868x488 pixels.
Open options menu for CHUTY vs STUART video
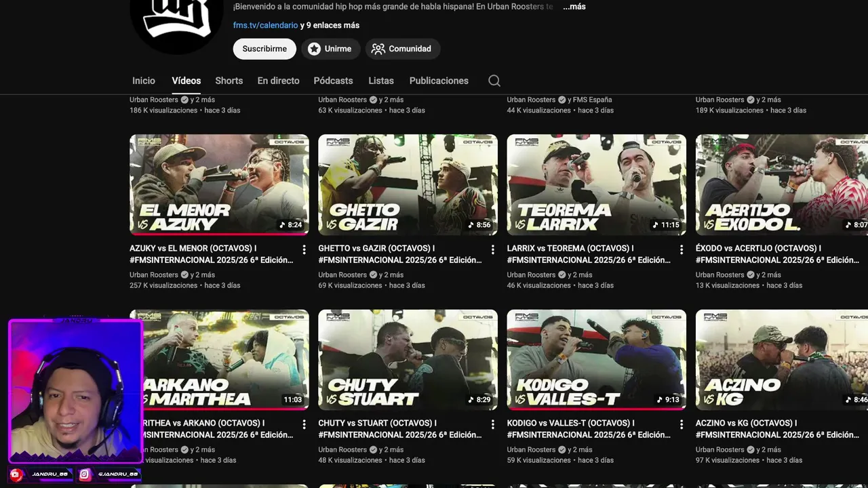pos(493,425)
